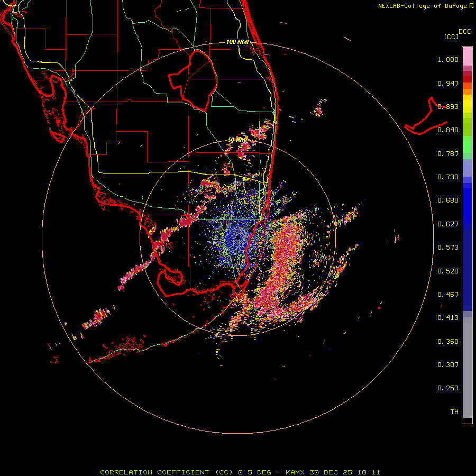Select the 0.680 color scale value

(448, 200)
